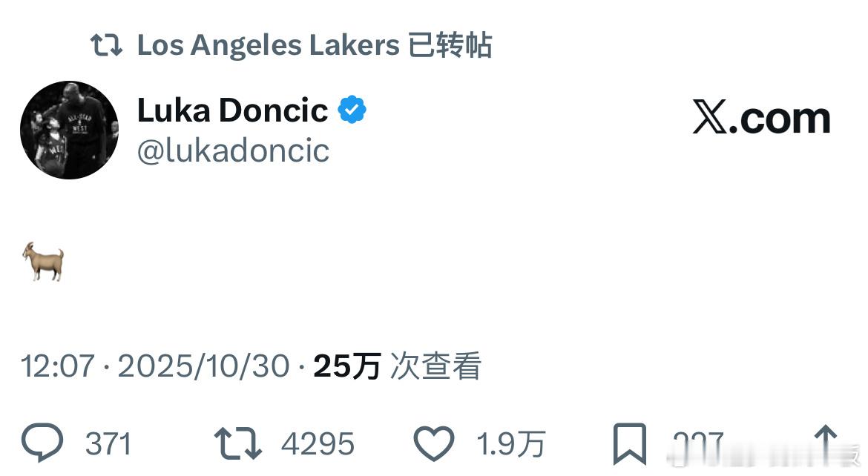This screenshot has width=868, height=476.
Task: Click the 4295 repost count
Action: (315, 443)
